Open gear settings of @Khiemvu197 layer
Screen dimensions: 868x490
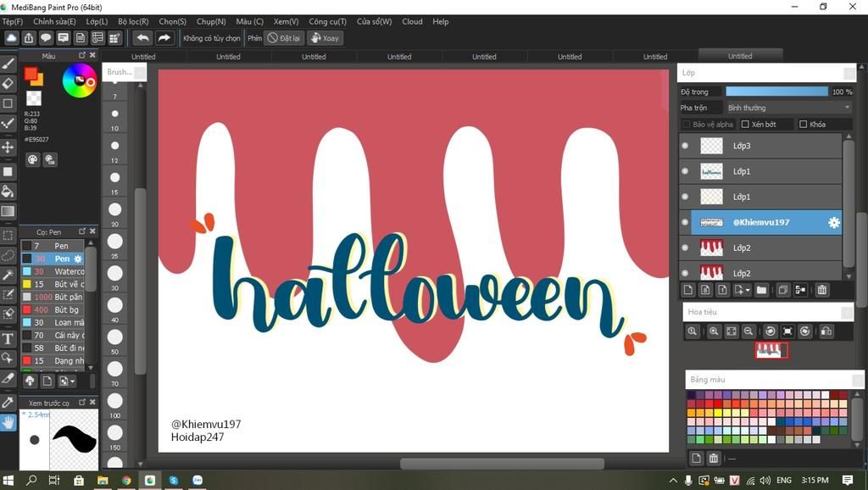833,223
